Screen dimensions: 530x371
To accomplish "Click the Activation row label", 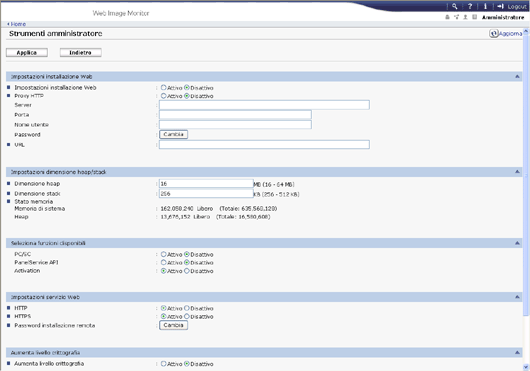I will [27, 271].
